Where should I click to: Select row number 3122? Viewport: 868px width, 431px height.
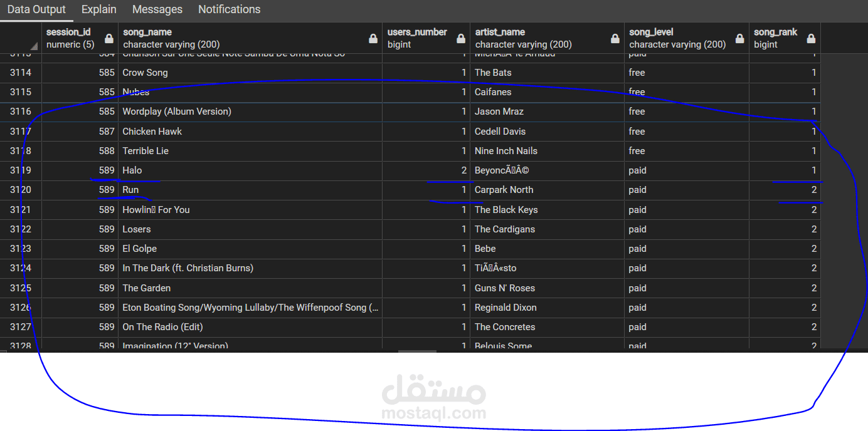tap(21, 229)
